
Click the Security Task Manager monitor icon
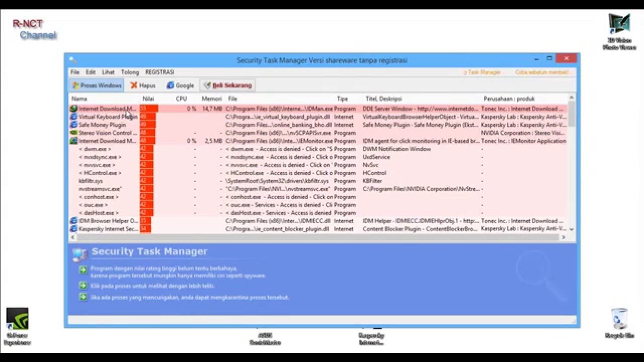(79, 254)
